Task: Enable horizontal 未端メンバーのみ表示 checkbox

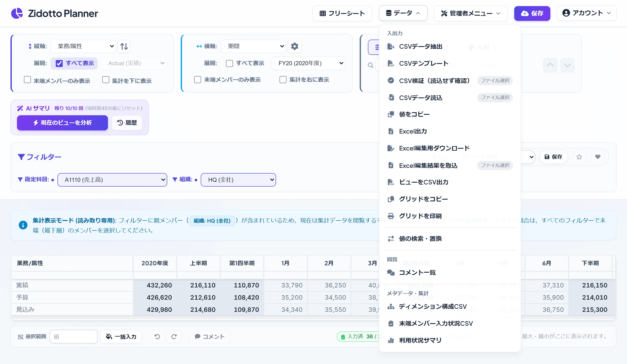Action: coord(197,80)
